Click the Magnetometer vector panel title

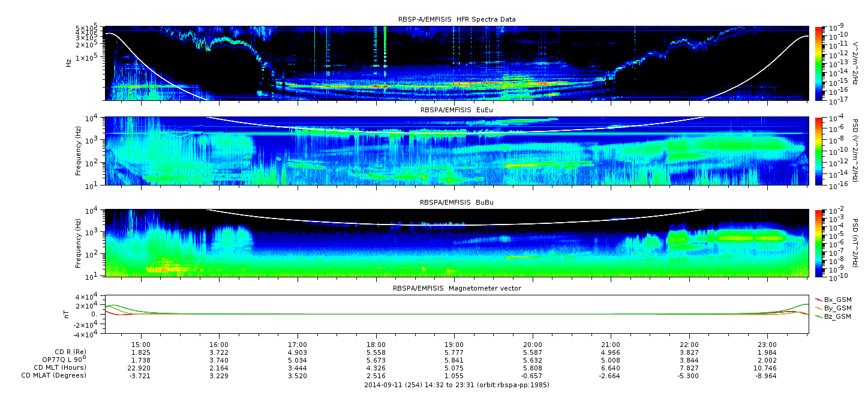coord(456,288)
